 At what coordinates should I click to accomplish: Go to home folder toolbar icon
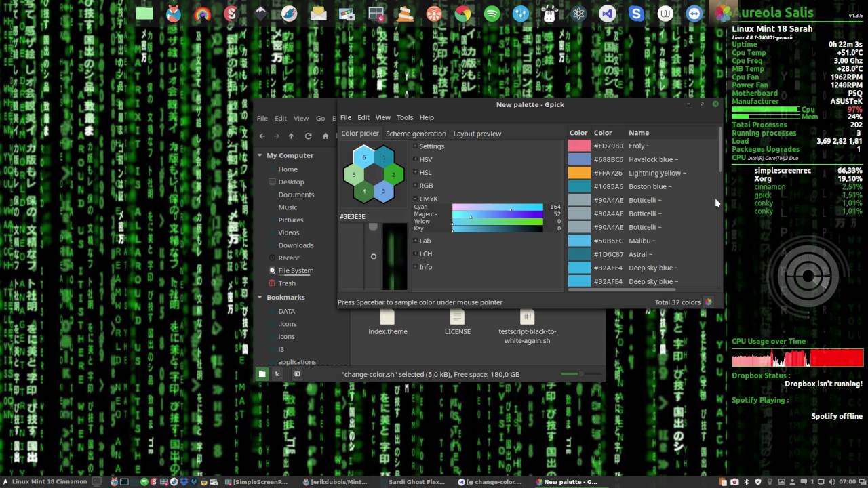325,136
